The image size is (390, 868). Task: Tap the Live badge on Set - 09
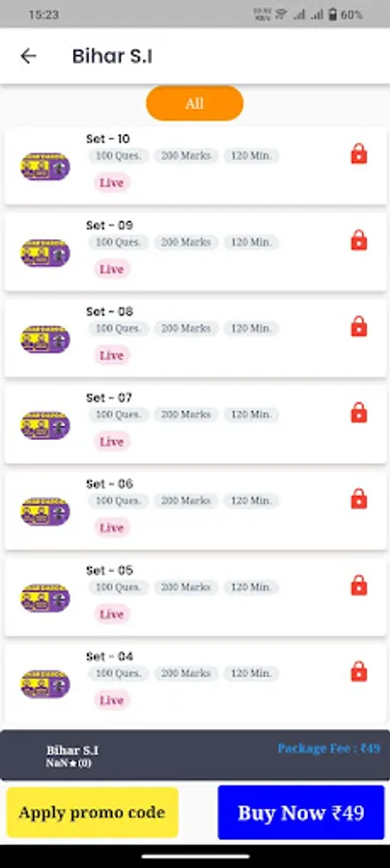[x=112, y=269]
